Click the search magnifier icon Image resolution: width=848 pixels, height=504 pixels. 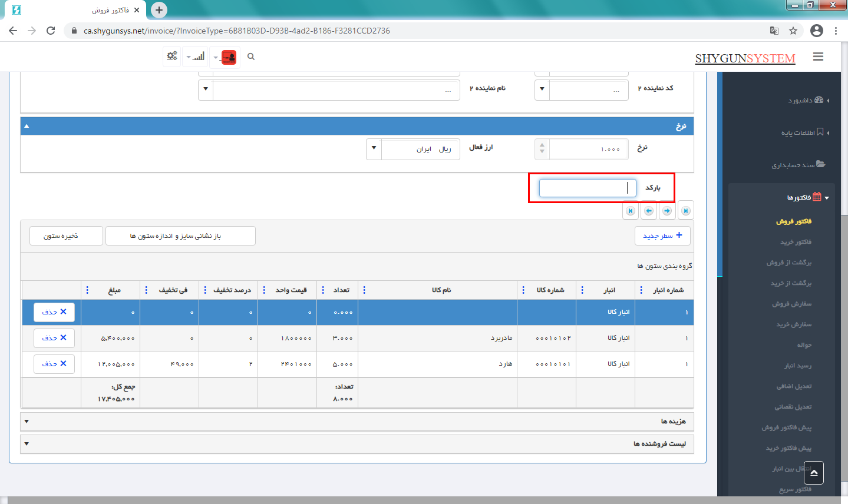click(x=251, y=57)
